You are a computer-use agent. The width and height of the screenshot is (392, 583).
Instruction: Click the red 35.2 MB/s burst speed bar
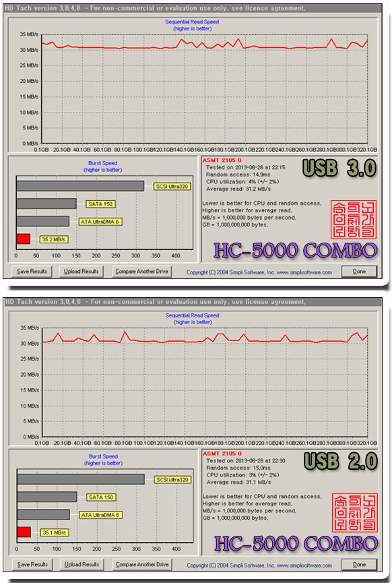[x=24, y=239]
